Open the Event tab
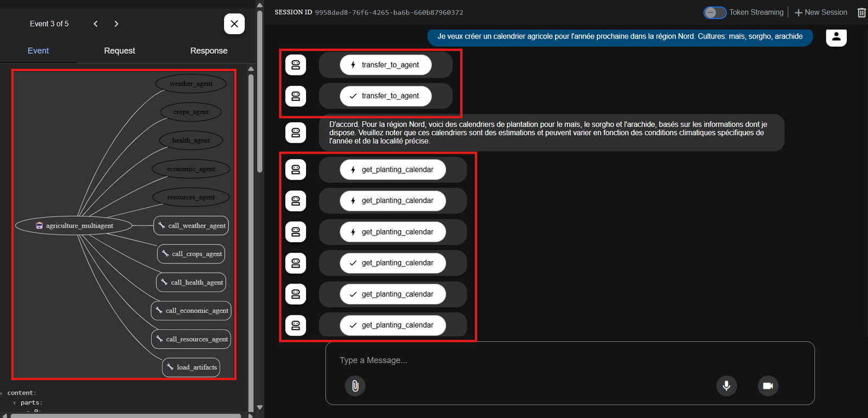This screenshot has height=418, width=868. coord(38,50)
